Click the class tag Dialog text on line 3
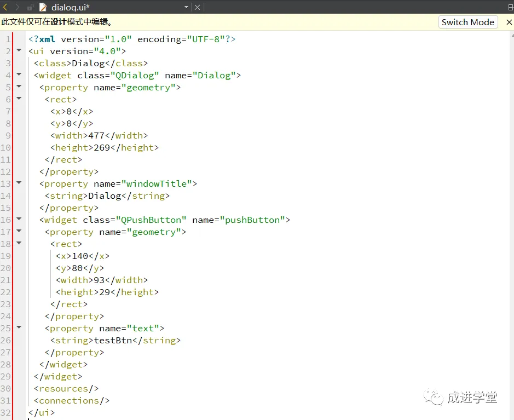This screenshot has width=514, height=420. click(x=88, y=64)
